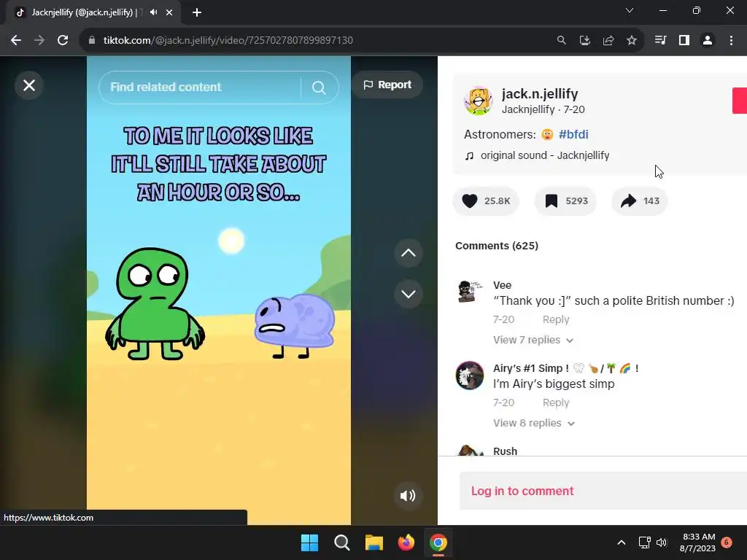Screen dimensions: 747x560
Task: Show hidden system tray icons
Action: [622, 542]
